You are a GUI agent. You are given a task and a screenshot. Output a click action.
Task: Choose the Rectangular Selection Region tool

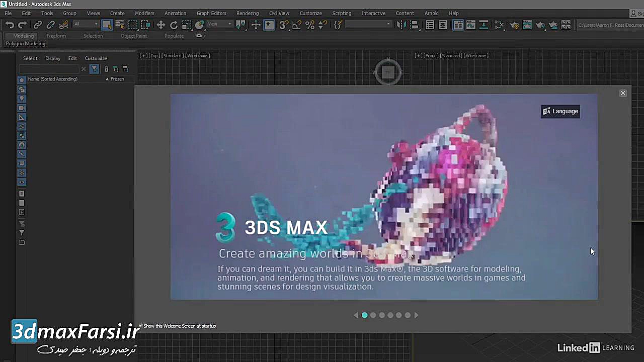[133, 25]
